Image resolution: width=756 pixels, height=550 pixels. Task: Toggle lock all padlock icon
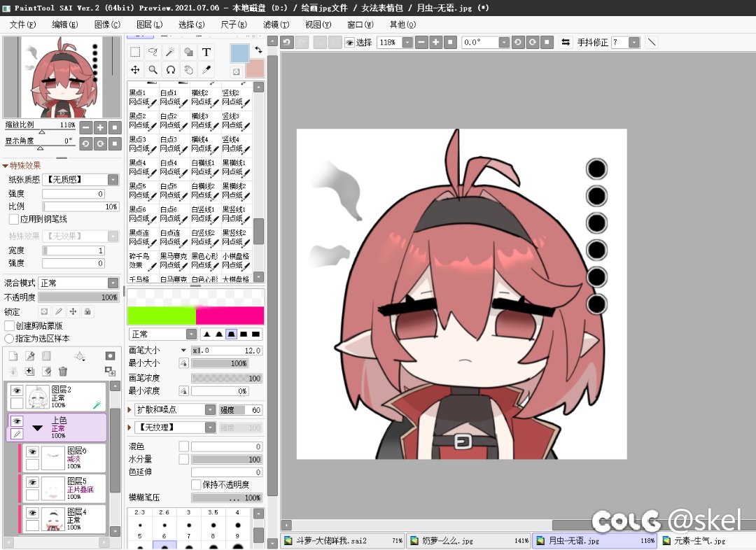tap(87, 312)
